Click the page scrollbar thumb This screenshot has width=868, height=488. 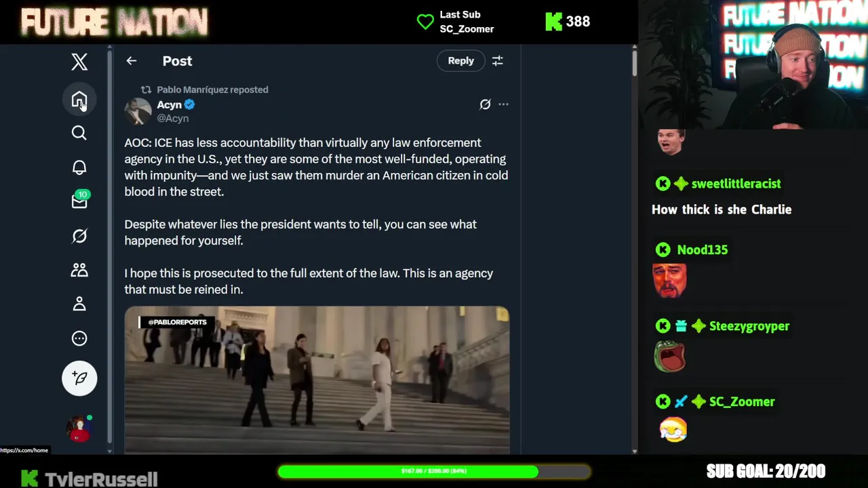coord(634,63)
